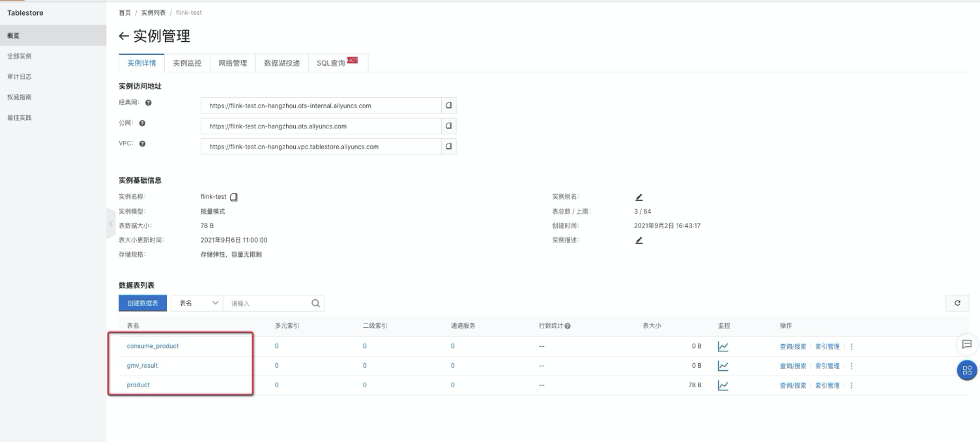This screenshot has width=980, height=442.
Task: Open the feedback chat bubble icon
Action: [x=966, y=344]
